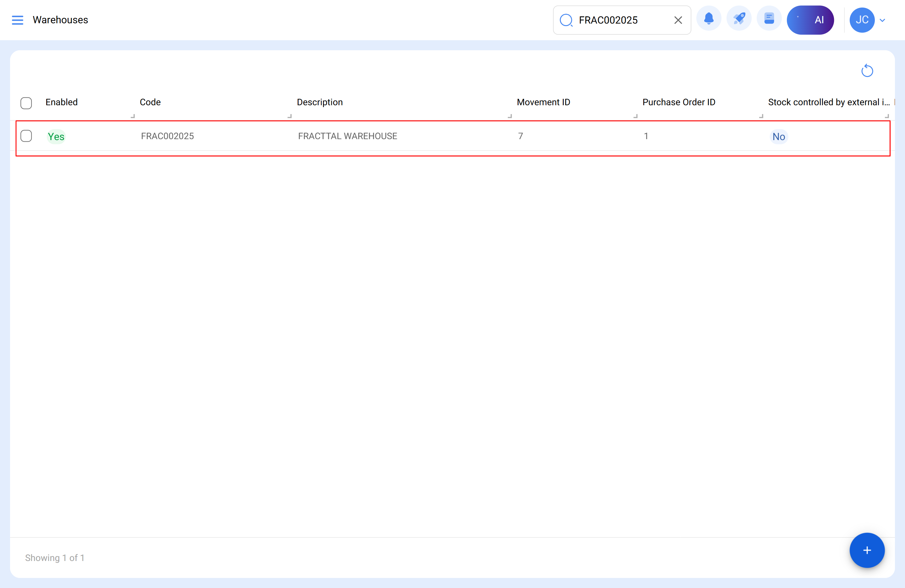Open the hamburger navigation menu
Viewport: 905px width, 588px height.
[18, 20]
